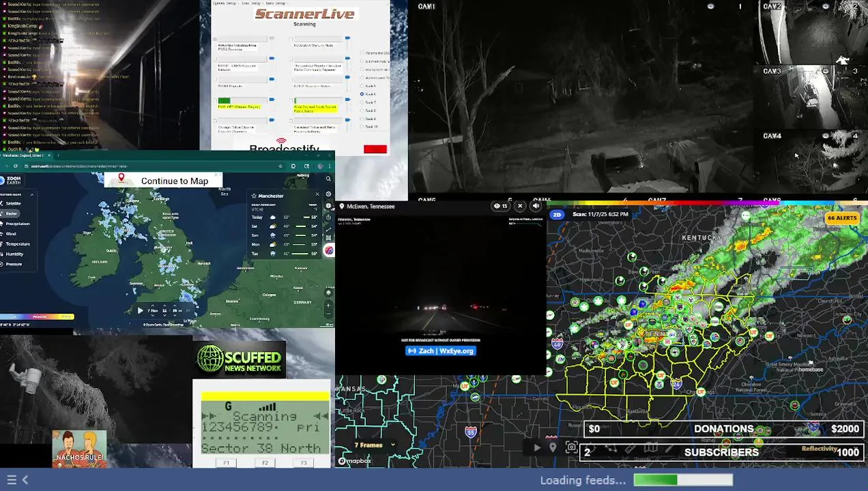Screen dimensions: 868x491
Task: Select the CAM2 camera thumbnail
Action: [x=812, y=32]
